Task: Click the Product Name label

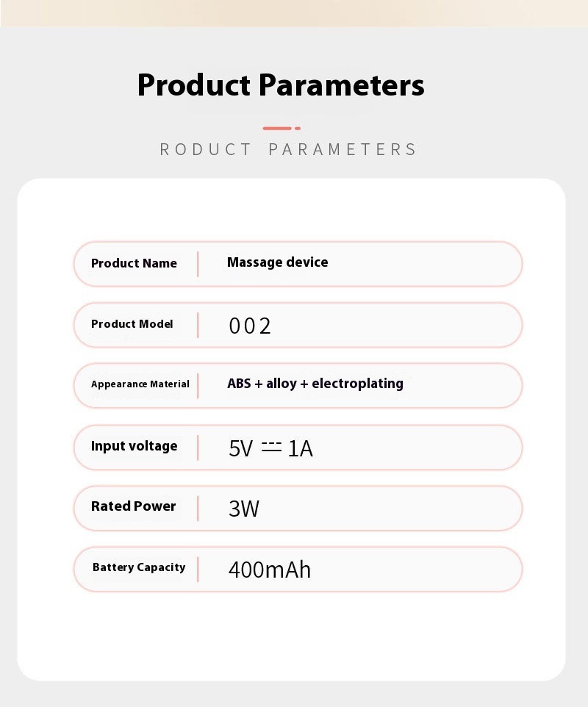Action: point(134,263)
